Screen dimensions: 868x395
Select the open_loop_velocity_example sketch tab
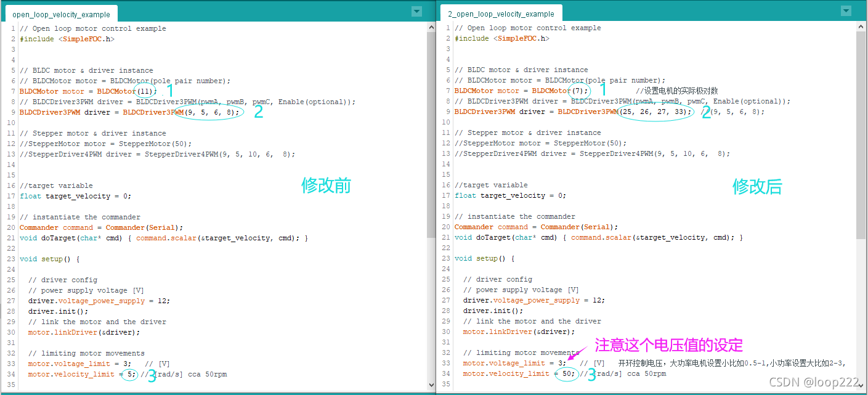point(61,14)
